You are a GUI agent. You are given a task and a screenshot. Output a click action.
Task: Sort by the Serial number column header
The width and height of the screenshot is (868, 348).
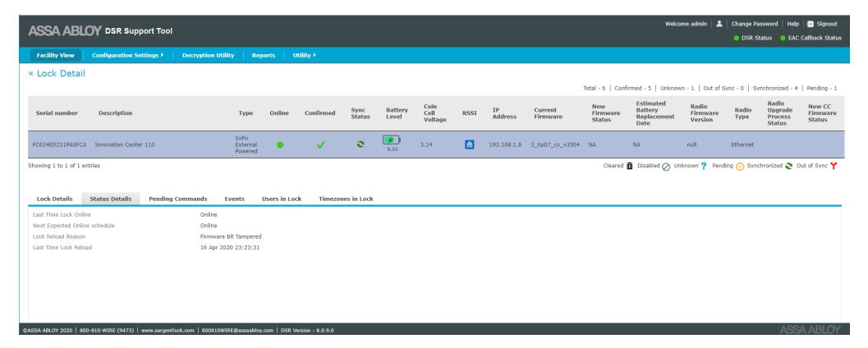click(57, 113)
